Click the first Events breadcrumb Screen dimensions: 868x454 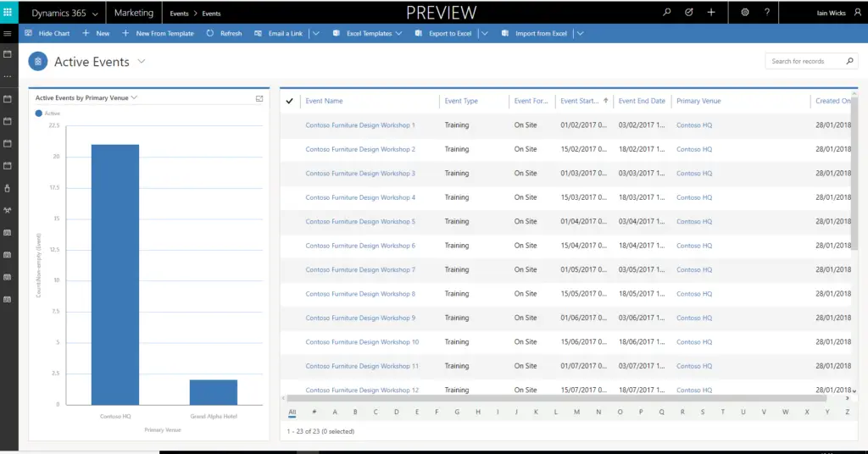179,14
